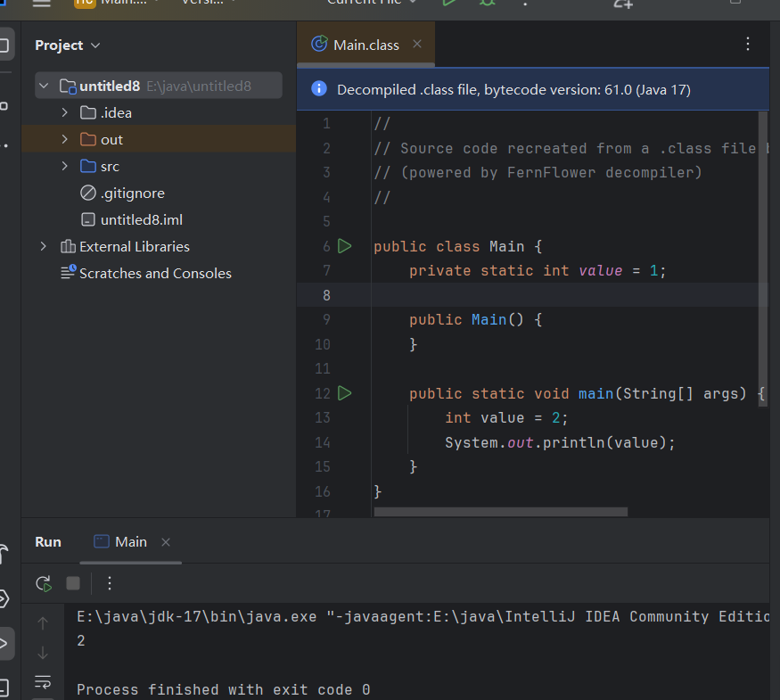
Task: Open the Project view dropdown chevron
Action: pos(95,45)
